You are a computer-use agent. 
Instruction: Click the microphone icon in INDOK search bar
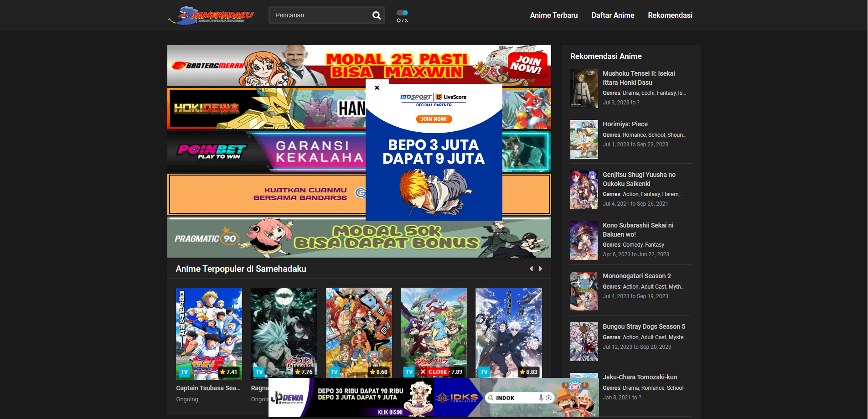[x=541, y=398]
